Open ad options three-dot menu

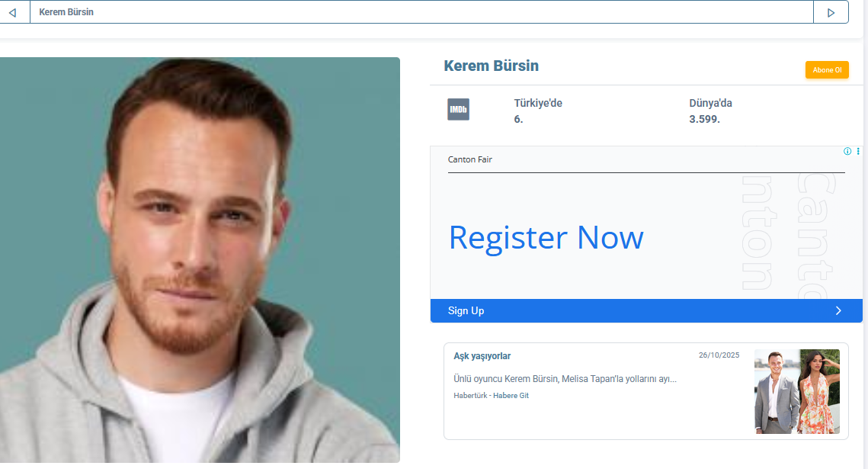coord(858,151)
